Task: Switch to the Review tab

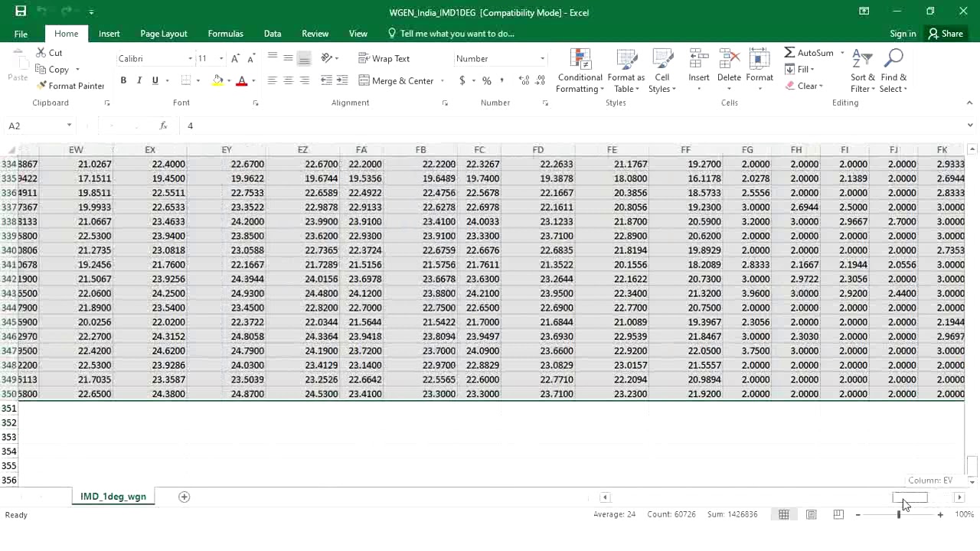Action: [315, 34]
